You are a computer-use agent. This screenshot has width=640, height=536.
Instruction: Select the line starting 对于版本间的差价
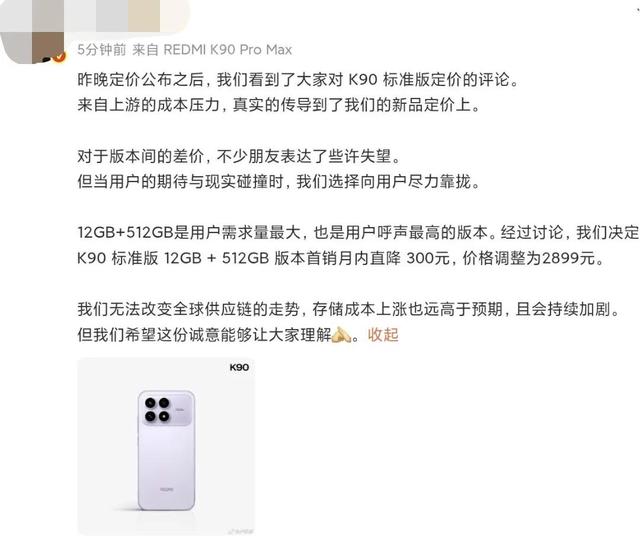tap(239, 156)
